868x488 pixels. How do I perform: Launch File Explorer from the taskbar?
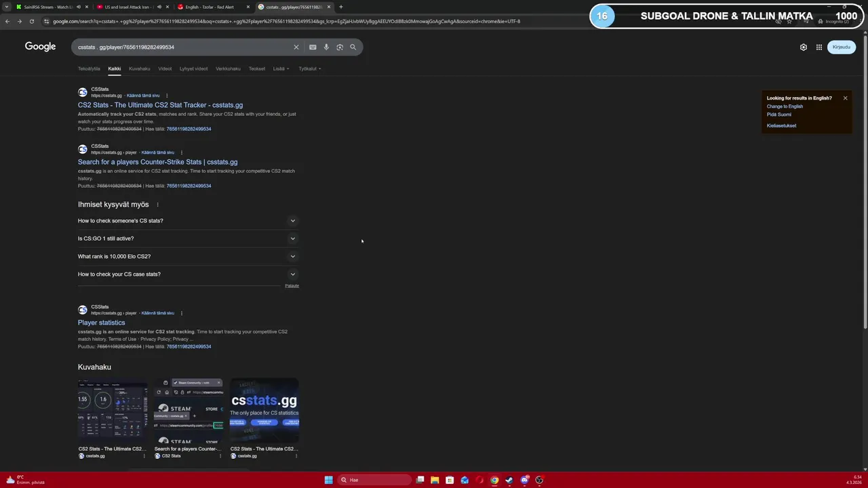pos(435,480)
